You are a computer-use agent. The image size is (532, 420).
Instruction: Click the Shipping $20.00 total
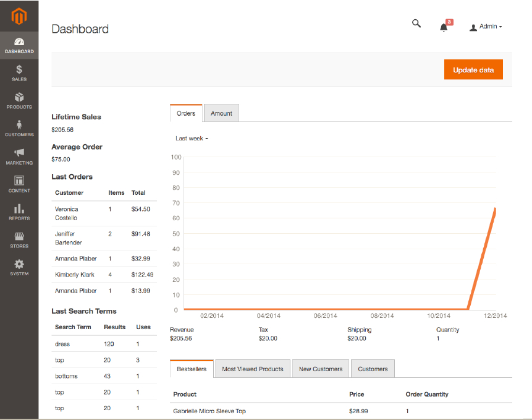(357, 338)
